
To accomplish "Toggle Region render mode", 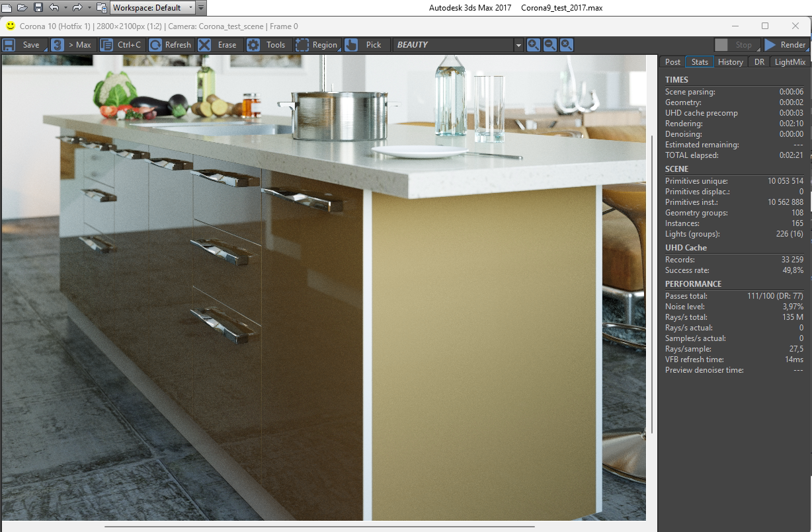I will [x=317, y=45].
